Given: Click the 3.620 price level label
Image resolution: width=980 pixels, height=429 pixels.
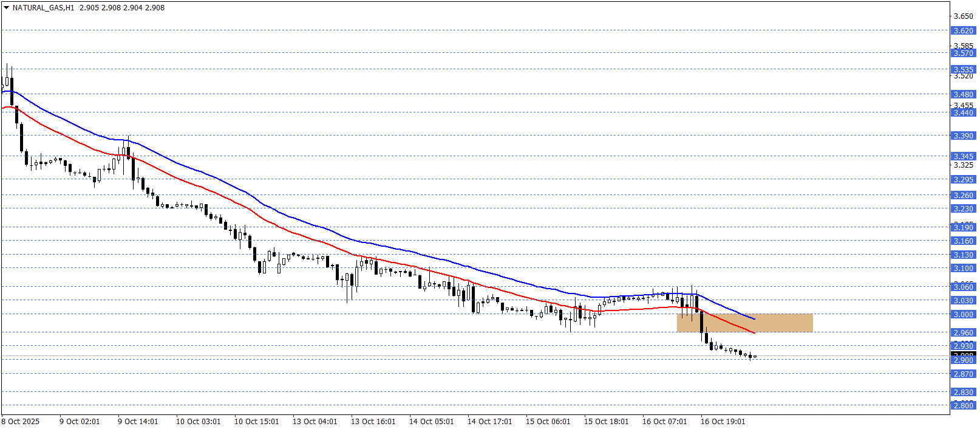Looking at the screenshot, I should click(963, 30).
